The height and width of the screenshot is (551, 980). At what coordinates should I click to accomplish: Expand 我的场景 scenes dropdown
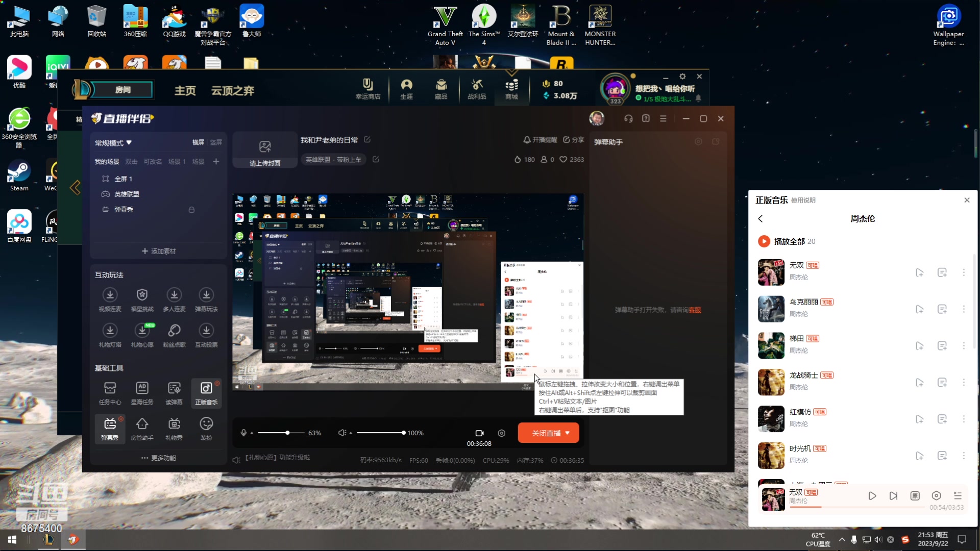pyautogui.click(x=107, y=161)
